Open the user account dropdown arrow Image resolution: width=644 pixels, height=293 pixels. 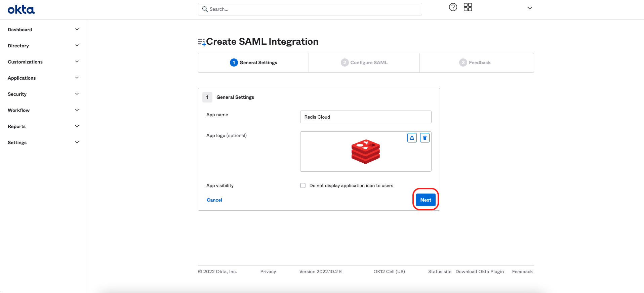[530, 8]
